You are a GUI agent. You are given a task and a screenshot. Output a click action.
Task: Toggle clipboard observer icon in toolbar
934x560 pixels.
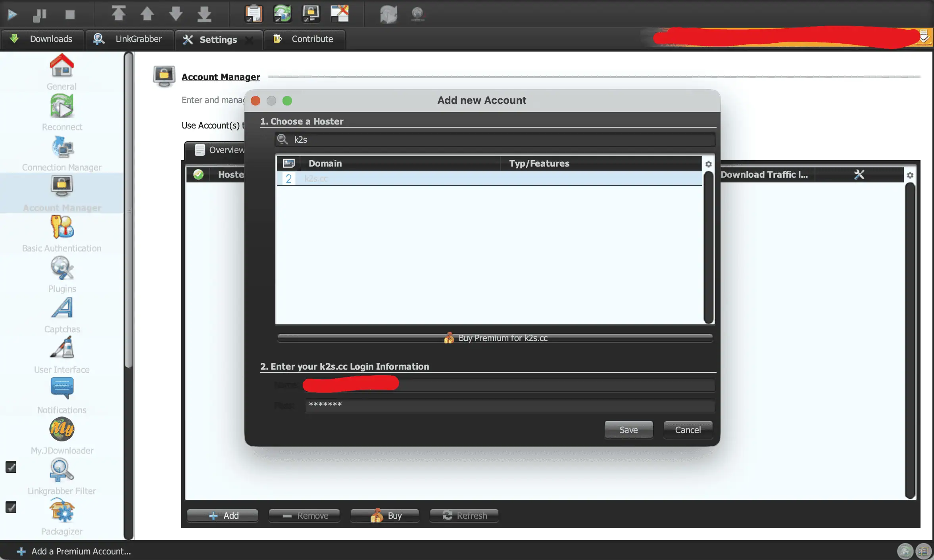pyautogui.click(x=254, y=14)
